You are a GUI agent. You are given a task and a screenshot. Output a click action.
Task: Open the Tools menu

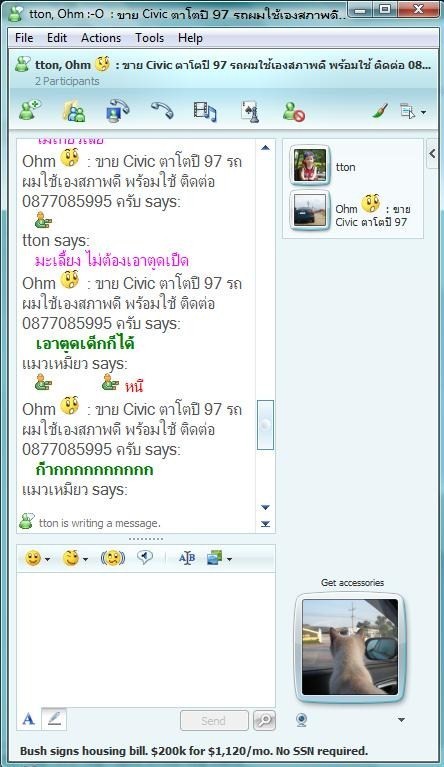point(149,38)
